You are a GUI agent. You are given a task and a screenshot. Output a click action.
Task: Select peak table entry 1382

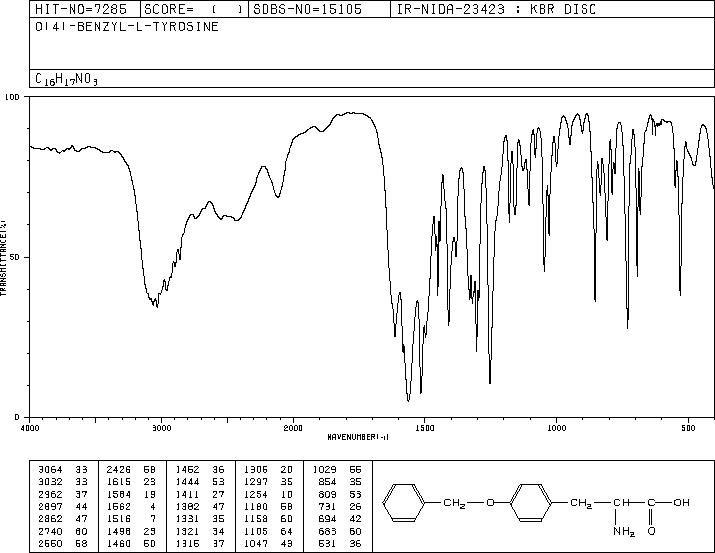pyautogui.click(x=187, y=506)
